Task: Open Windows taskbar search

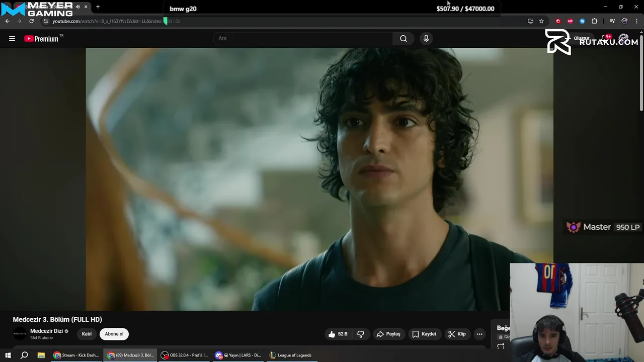Action: [24, 355]
